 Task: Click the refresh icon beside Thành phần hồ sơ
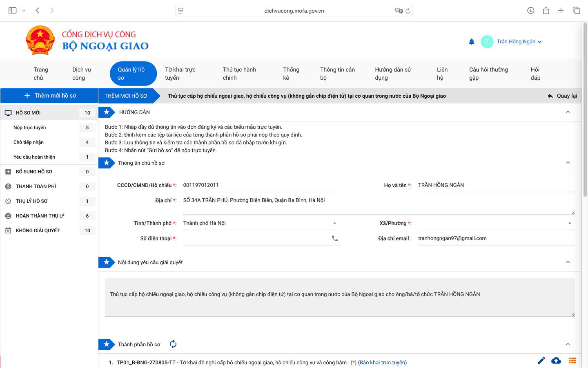(x=173, y=344)
